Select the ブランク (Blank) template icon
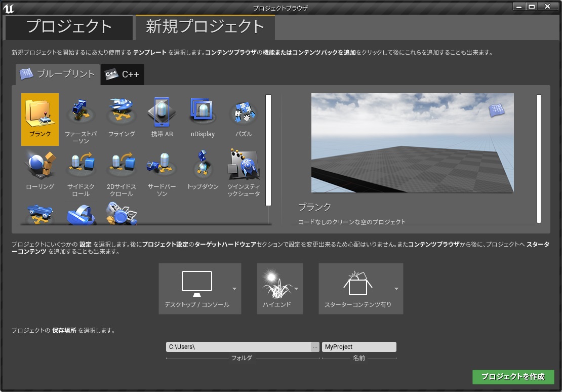Image resolution: width=562 pixels, height=392 pixels. pyautogui.click(x=40, y=120)
